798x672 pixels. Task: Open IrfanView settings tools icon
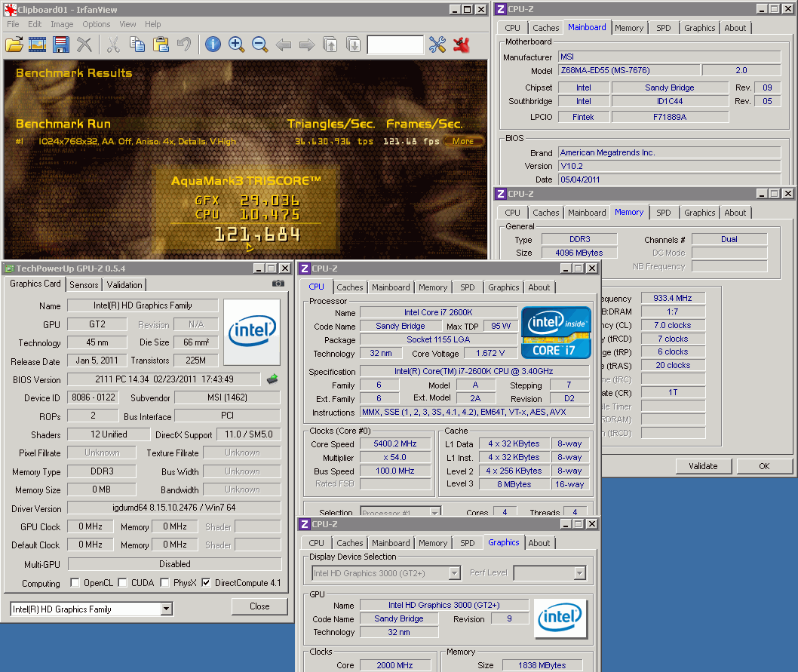[437, 44]
